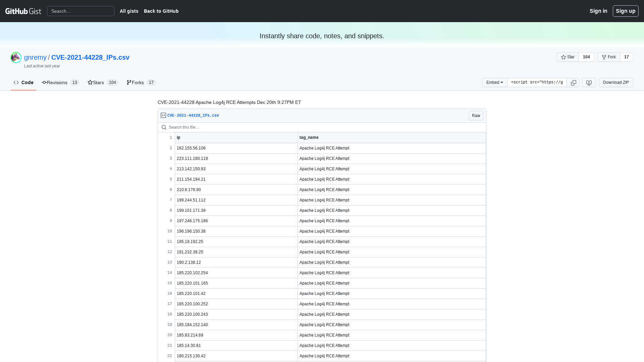Select IP cell 185.220.100.243
644x362 pixels.
coord(236,314)
